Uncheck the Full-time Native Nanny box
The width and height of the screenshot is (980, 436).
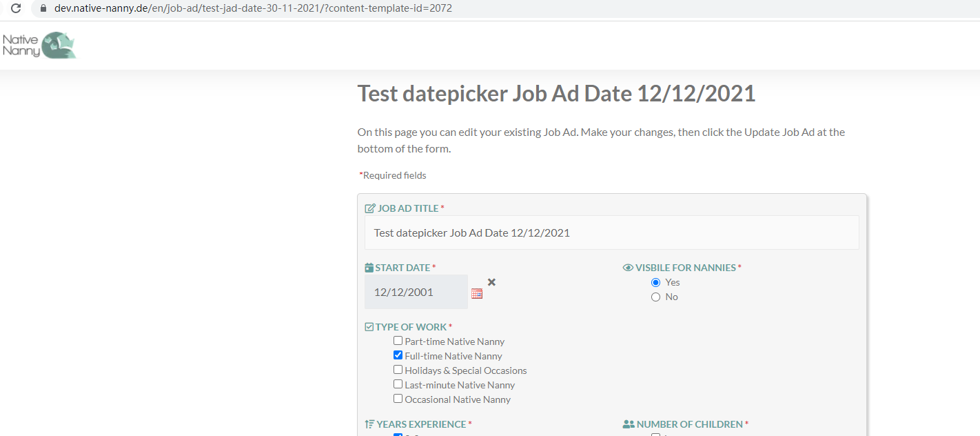click(x=398, y=355)
